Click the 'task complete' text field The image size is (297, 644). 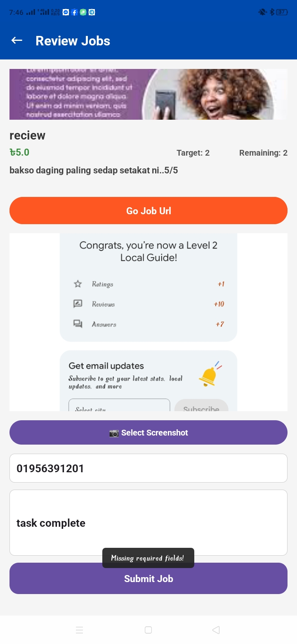pos(148,523)
